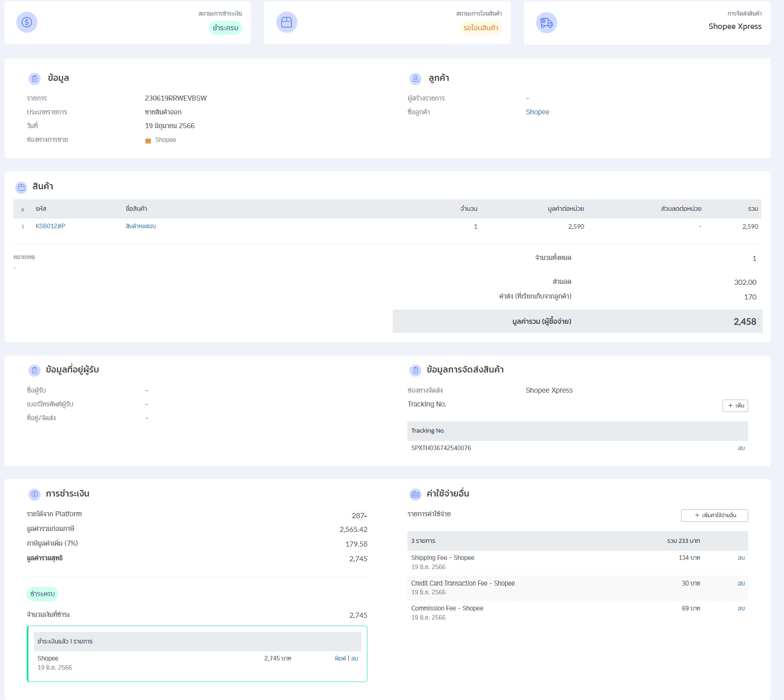The image size is (784, 700).
Task: Open the Shopee customer name link
Action: (x=537, y=112)
